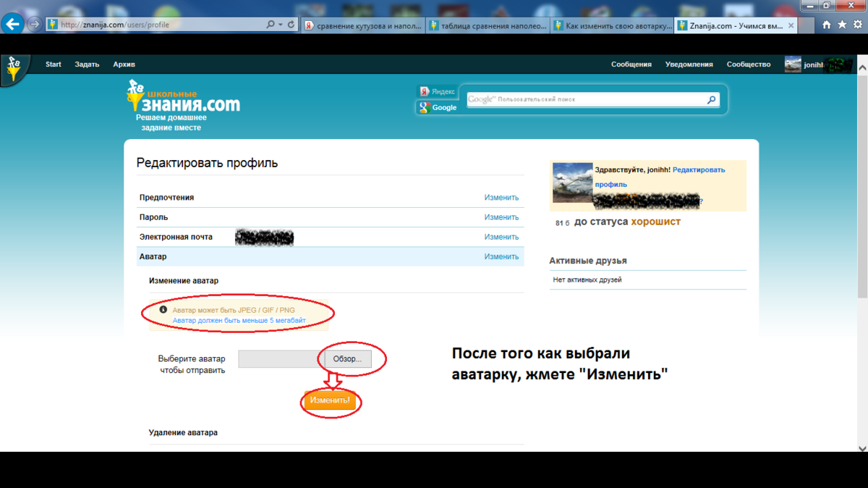
Task: Expand the Предпочтения section via Изменить
Action: 501,198
